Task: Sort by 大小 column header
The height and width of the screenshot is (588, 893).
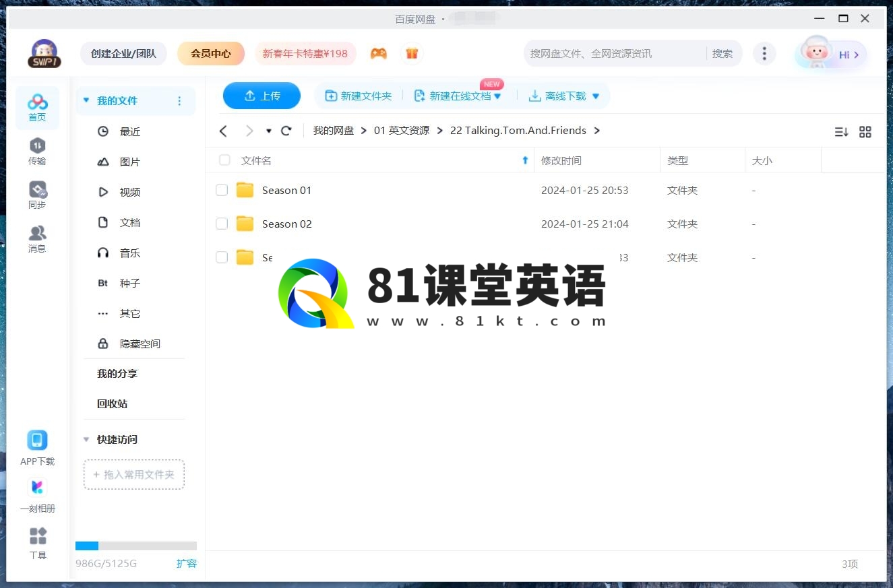Action: pyautogui.click(x=762, y=160)
